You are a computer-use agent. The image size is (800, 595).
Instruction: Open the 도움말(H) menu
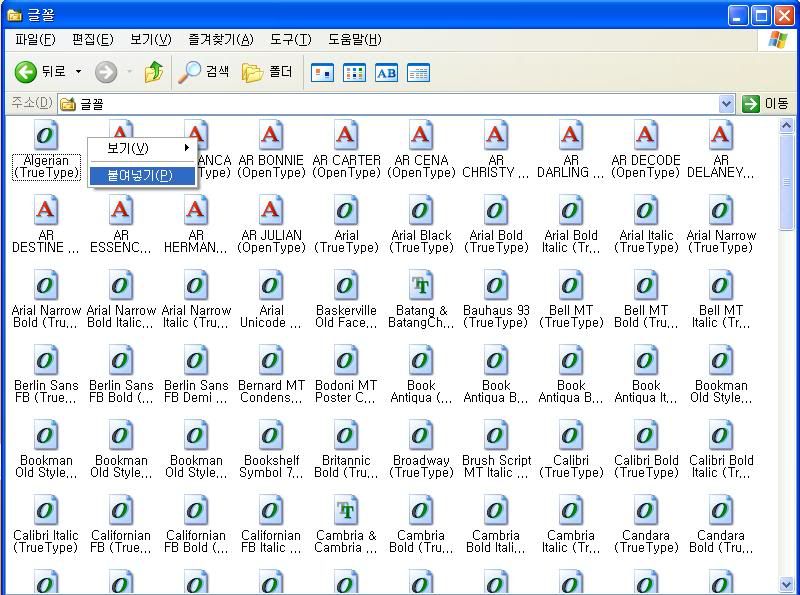(x=355, y=40)
